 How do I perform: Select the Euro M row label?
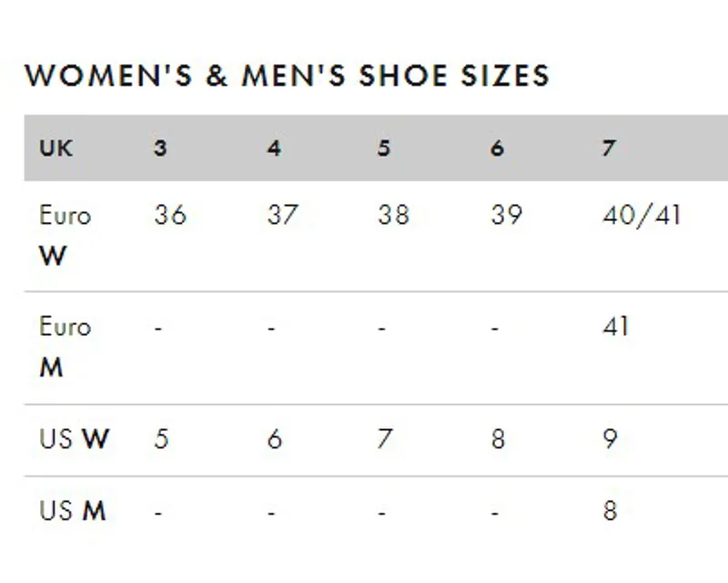click(x=65, y=347)
